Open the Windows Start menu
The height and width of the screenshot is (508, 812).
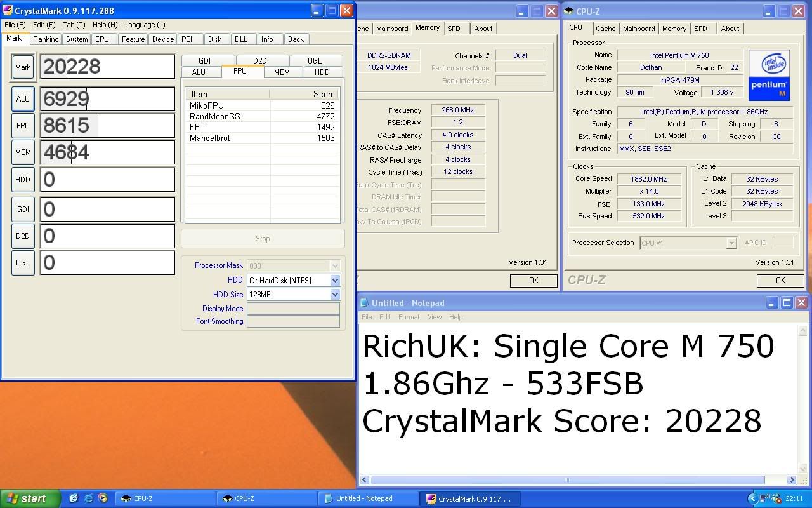click(30, 498)
